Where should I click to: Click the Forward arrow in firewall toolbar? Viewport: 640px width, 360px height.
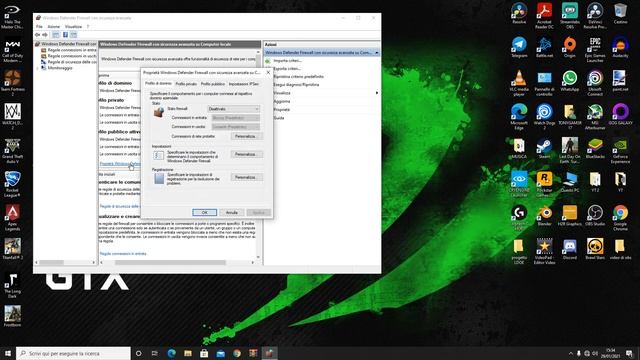point(45,35)
